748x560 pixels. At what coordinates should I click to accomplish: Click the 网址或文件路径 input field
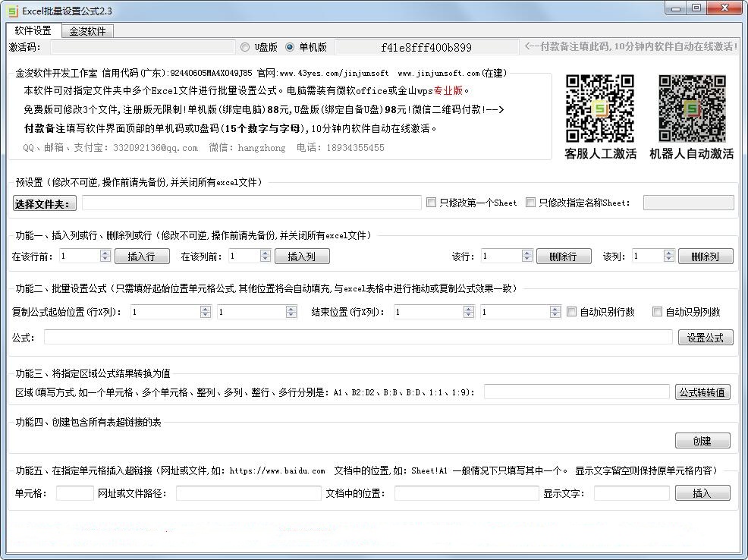tap(249, 492)
